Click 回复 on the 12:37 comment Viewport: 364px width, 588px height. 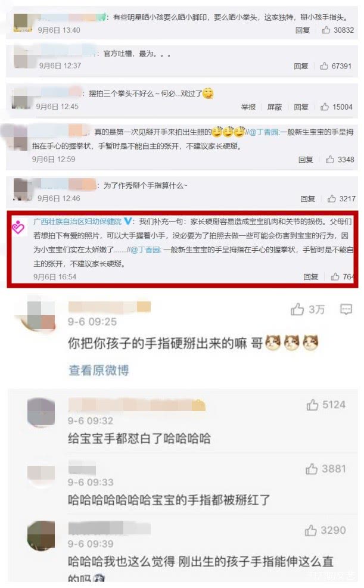pos(301,66)
